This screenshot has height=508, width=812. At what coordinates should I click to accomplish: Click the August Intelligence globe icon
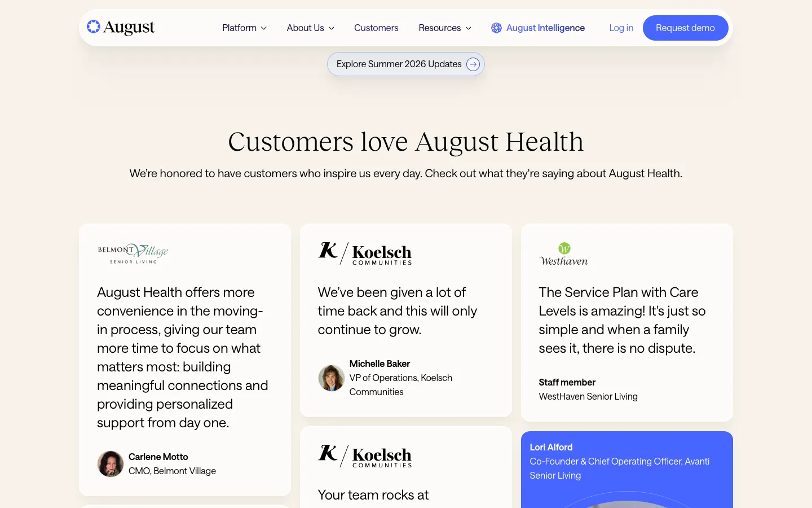[x=496, y=28]
